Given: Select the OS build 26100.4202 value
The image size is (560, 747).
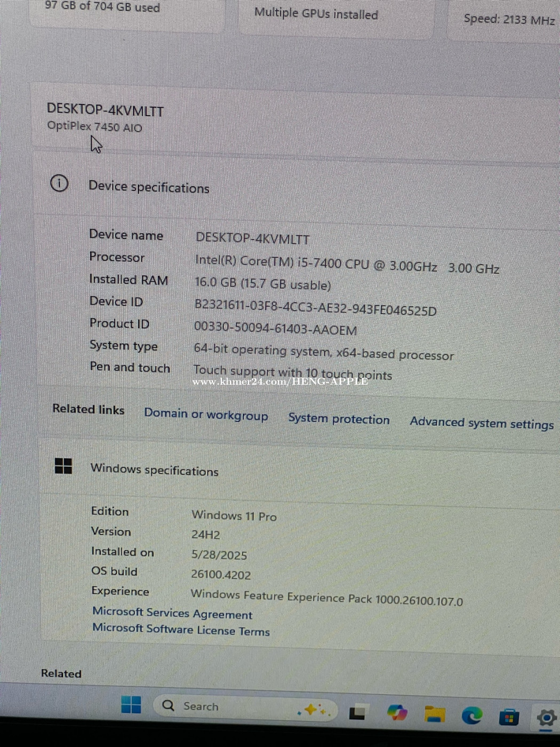Looking at the screenshot, I should pyautogui.click(x=221, y=575).
